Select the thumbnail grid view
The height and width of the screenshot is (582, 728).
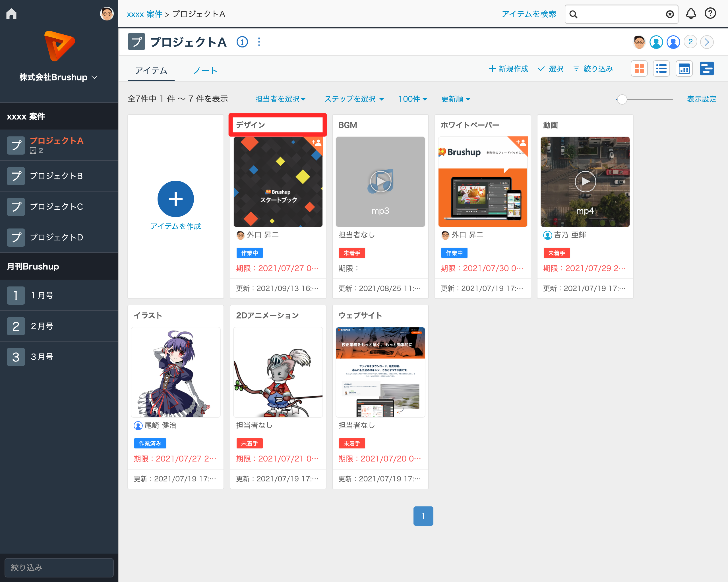(x=639, y=69)
